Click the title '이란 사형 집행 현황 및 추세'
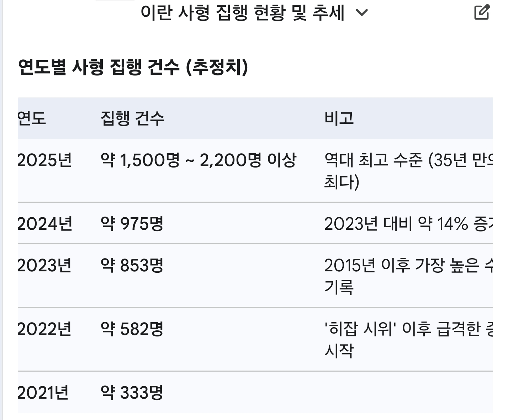508x420 pixels. tap(242, 13)
